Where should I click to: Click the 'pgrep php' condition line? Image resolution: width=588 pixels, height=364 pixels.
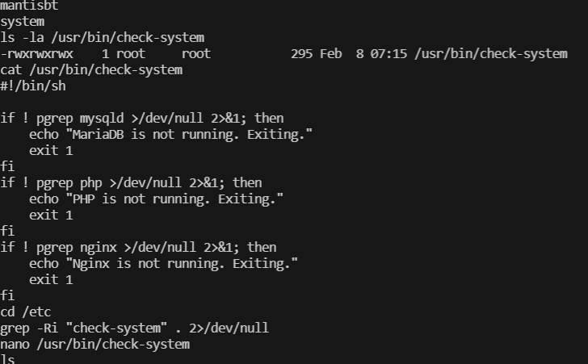[x=131, y=183]
